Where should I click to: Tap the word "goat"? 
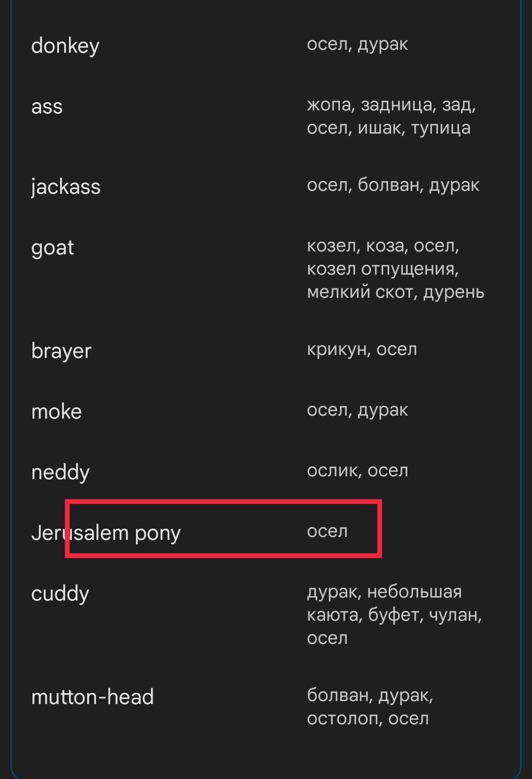[53, 248]
